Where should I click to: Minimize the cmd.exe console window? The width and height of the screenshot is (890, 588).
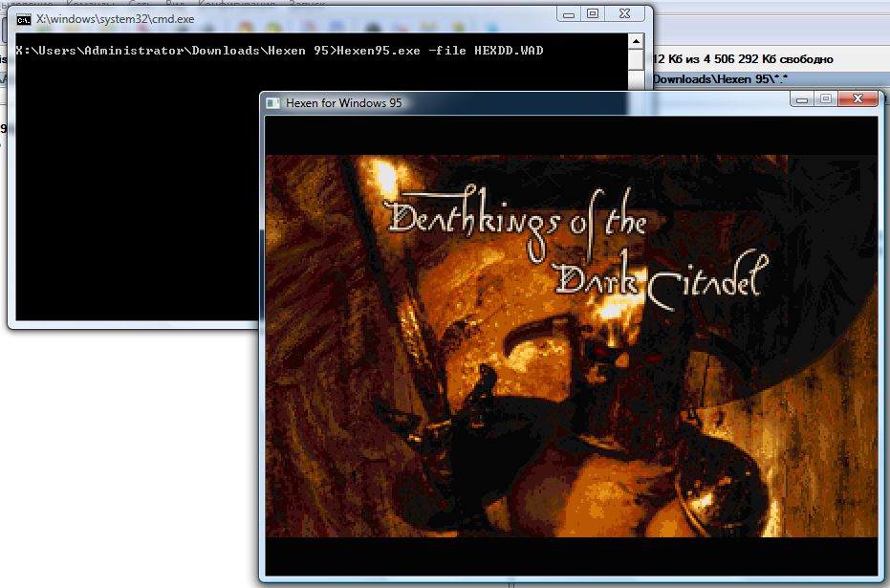[570, 13]
